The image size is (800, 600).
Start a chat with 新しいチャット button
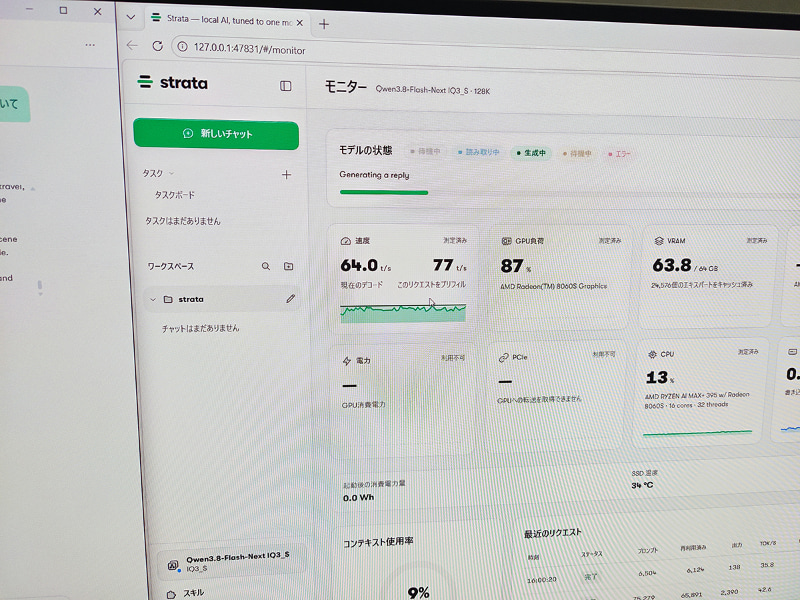click(216, 134)
